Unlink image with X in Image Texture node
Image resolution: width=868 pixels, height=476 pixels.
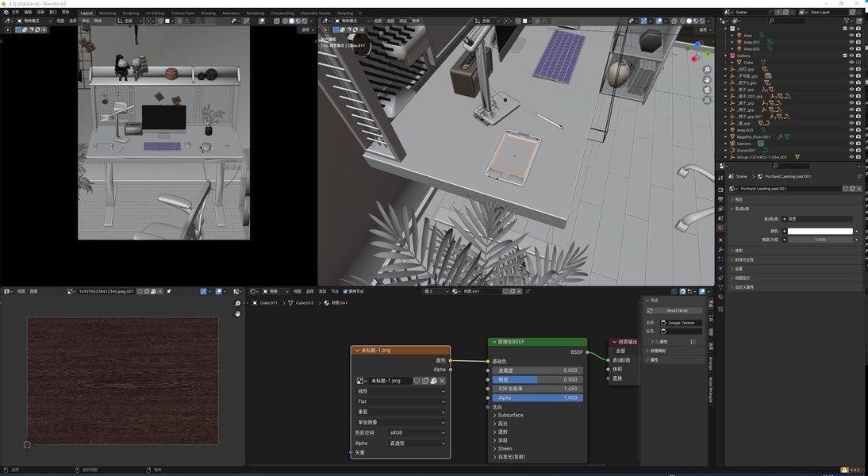(442, 381)
